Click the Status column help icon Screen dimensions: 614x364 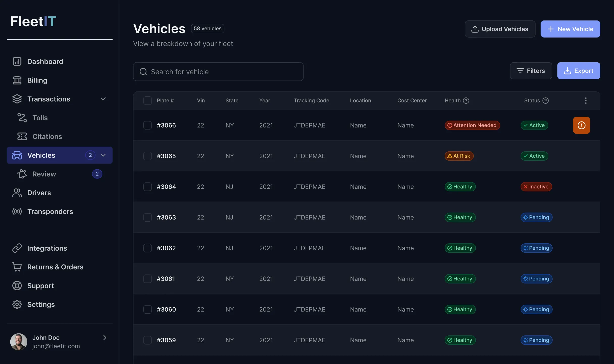(546, 100)
